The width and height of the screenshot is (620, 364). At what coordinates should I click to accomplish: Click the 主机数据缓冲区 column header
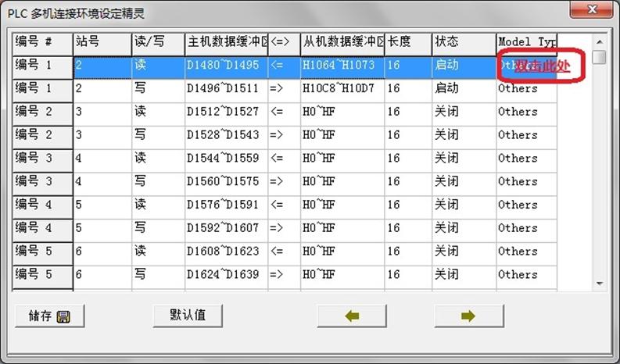click(226, 45)
